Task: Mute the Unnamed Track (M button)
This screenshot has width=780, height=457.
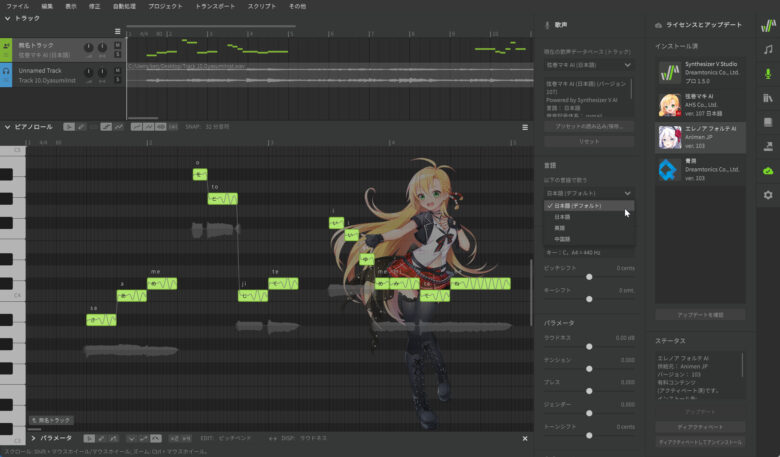Action: (x=117, y=71)
